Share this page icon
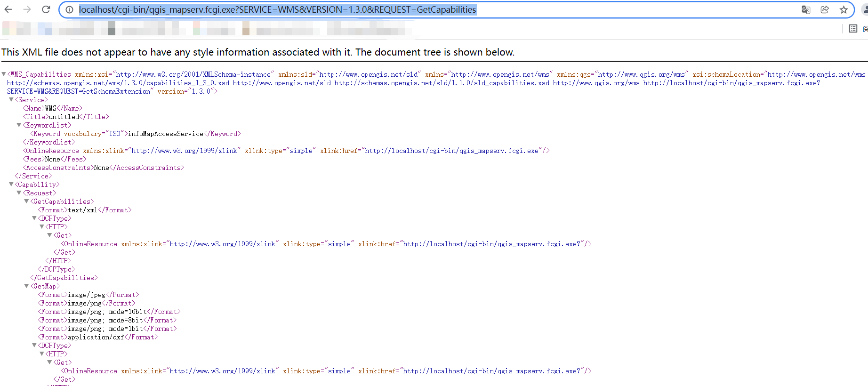 pos(825,9)
